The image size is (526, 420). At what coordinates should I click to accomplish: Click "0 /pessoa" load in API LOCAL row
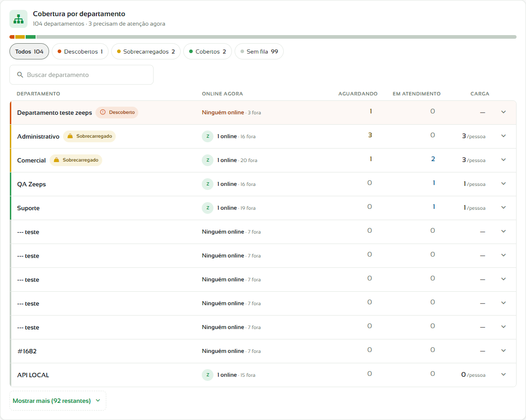click(473, 375)
